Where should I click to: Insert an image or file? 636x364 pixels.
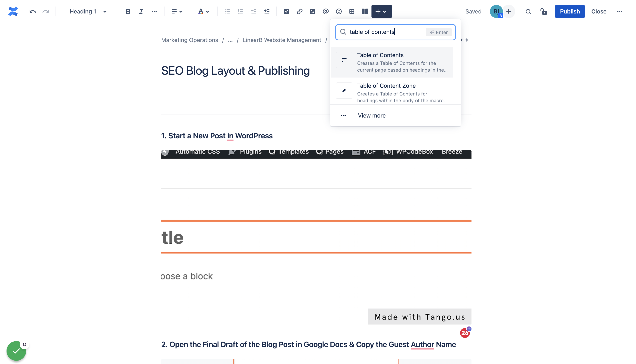[313, 11]
